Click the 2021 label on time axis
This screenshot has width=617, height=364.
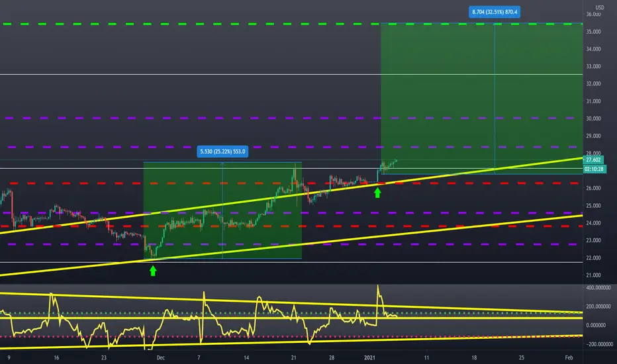[x=369, y=357]
